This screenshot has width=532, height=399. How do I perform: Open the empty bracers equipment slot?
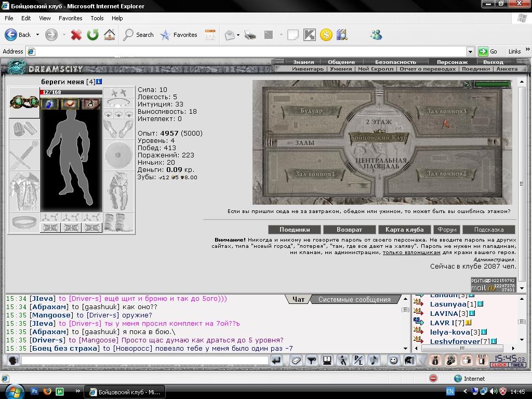[24, 129]
